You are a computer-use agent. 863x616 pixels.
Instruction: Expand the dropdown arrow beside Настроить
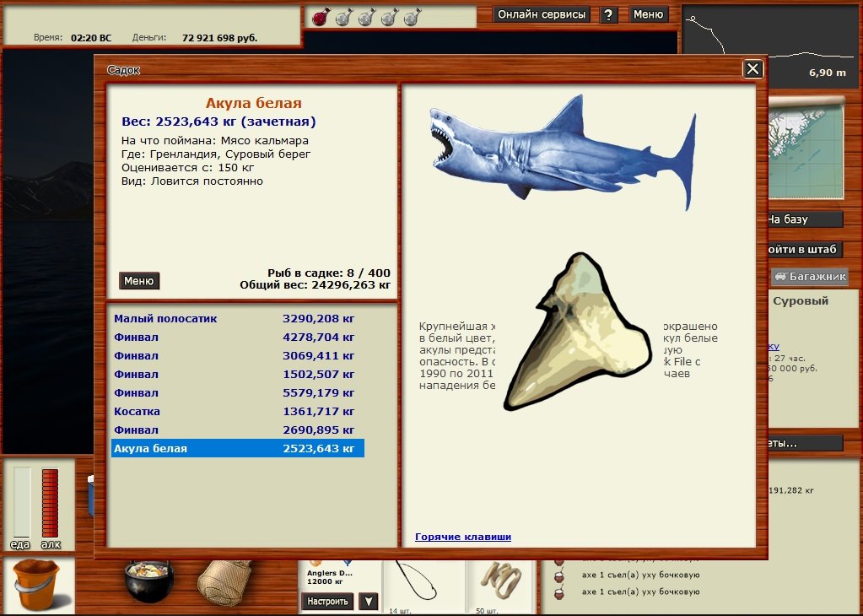coord(368,601)
